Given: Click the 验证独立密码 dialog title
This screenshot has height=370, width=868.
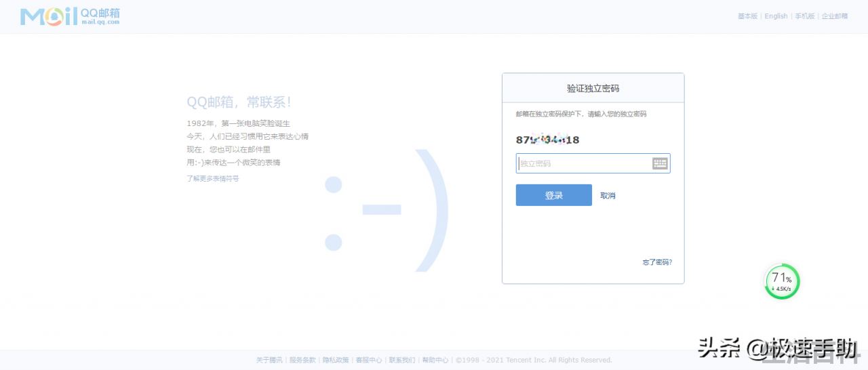Looking at the screenshot, I should (593, 89).
